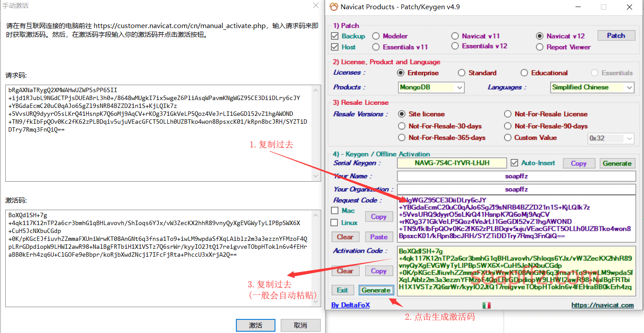This screenshot has height=333, width=644.
Task: Select the Essentials v11 radio option
Action: pyautogui.click(x=376, y=47)
